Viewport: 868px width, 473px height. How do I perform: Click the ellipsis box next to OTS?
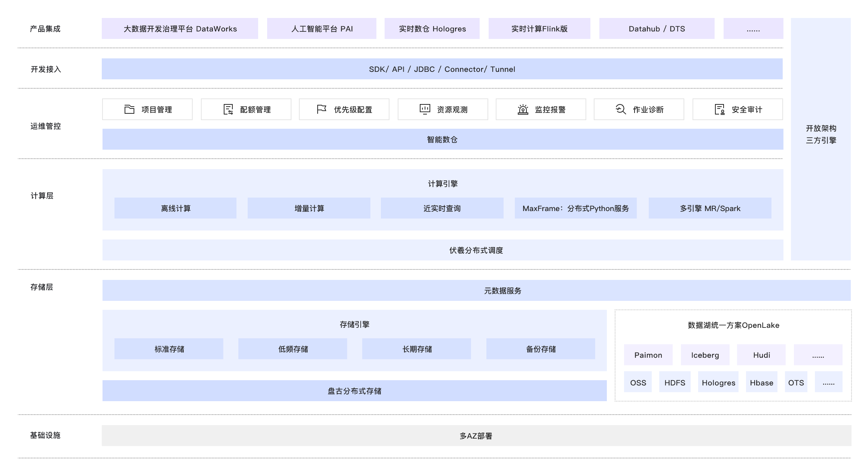tap(829, 382)
